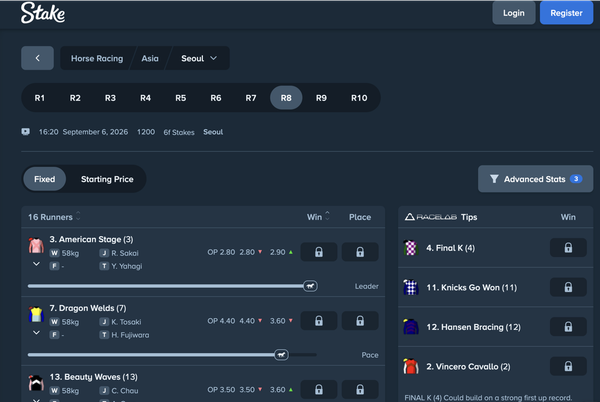Screen dimensions: 600x402
Task: Expand American Stage runner details
Action: coord(36,264)
